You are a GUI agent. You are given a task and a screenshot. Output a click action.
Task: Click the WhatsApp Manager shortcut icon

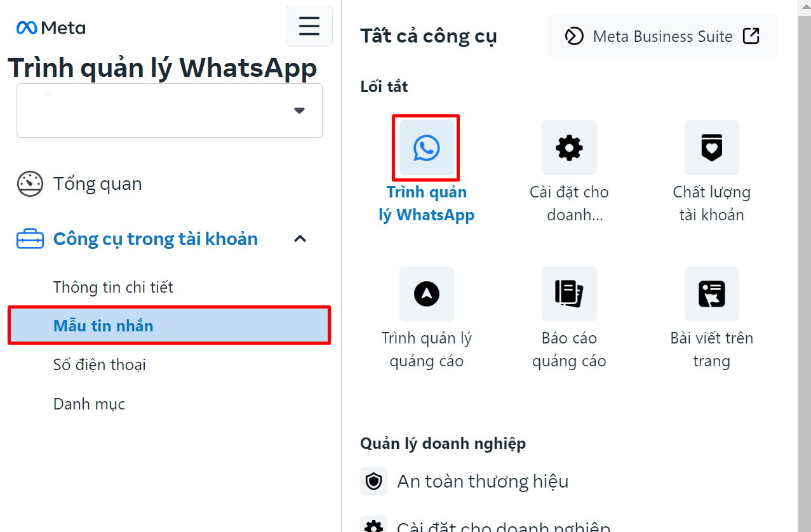point(426,147)
